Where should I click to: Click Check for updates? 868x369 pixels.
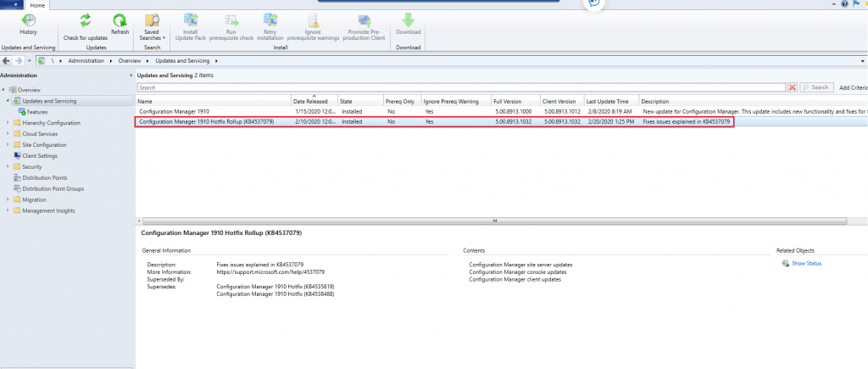click(x=86, y=27)
